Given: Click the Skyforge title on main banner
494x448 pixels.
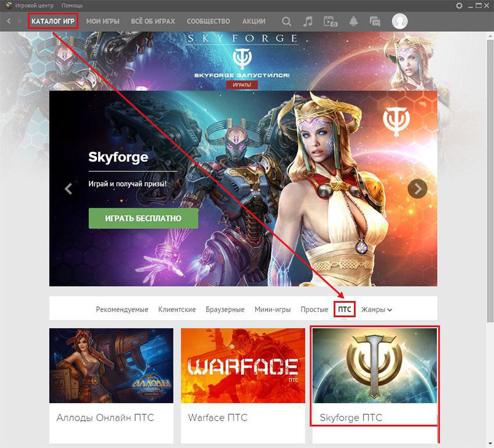Looking at the screenshot, I should [118, 157].
